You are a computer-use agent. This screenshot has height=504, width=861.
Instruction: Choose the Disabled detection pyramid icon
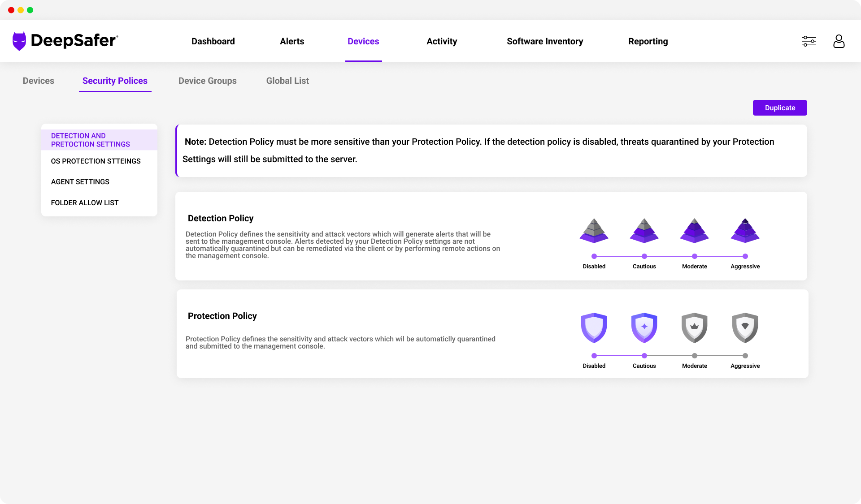[x=594, y=231]
